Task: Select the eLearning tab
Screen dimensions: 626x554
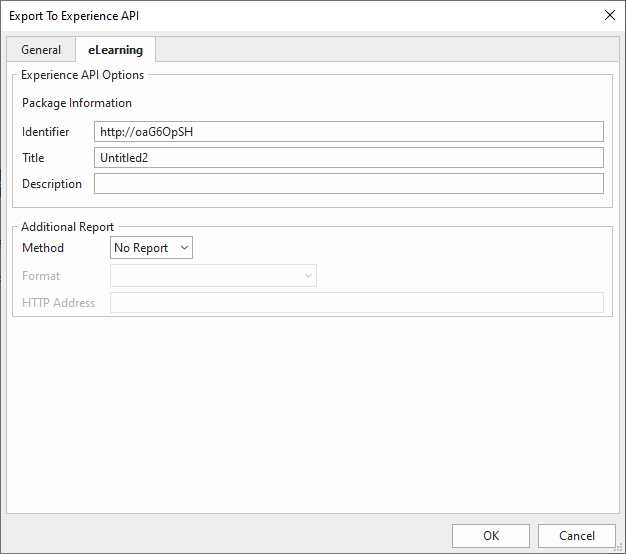Action: pyautogui.click(x=115, y=50)
